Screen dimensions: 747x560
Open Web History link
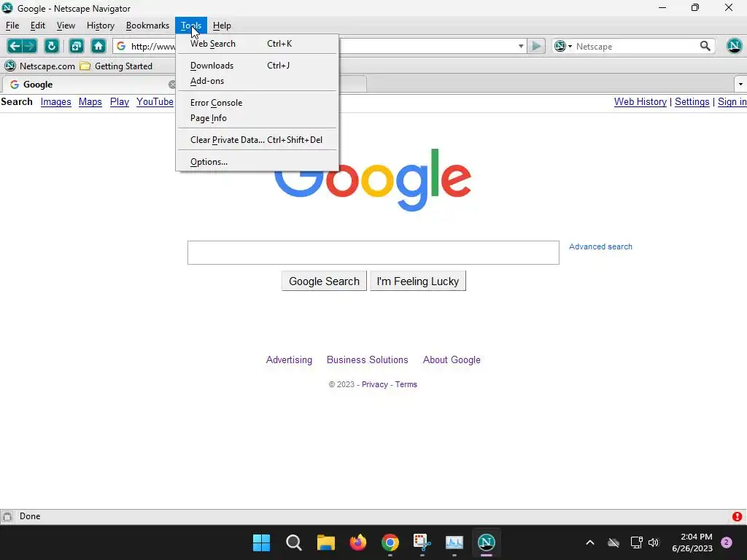640,102
